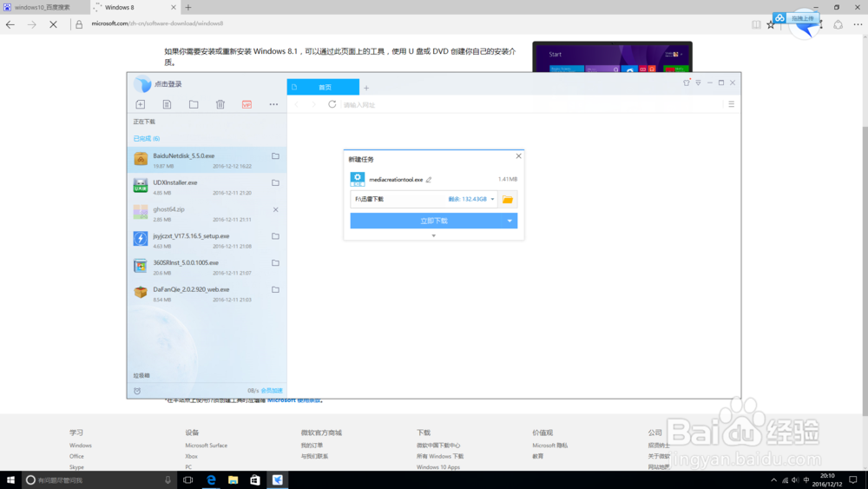Click the rename pencil next to mediacreationtool.exe
Image resolution: width=868 pixels, height=489 pixels.
pyautogui.click(x=429, y=180)
